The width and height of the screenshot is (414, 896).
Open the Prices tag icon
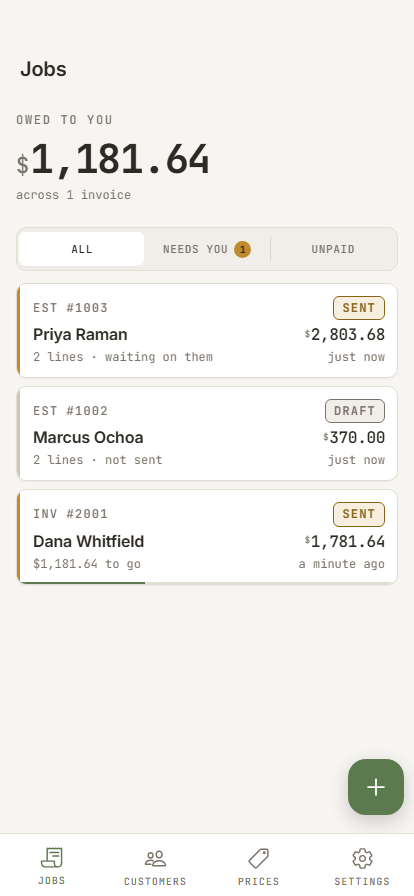click(258, 858)
